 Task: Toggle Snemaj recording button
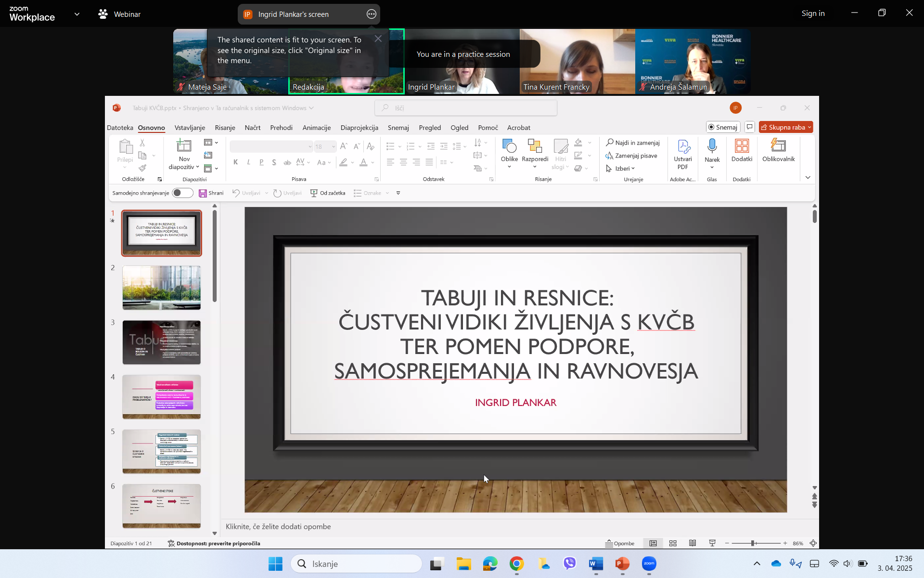click(722, 127)
